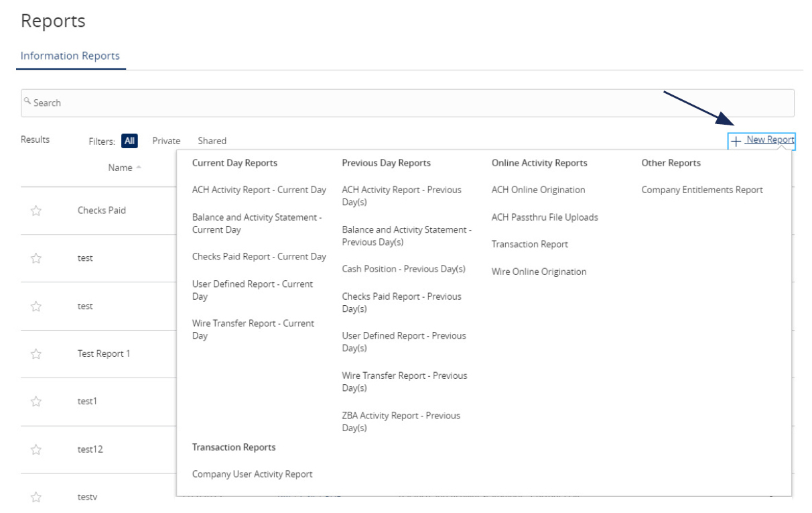Select ACH Activity Report - Current Day

259,191
